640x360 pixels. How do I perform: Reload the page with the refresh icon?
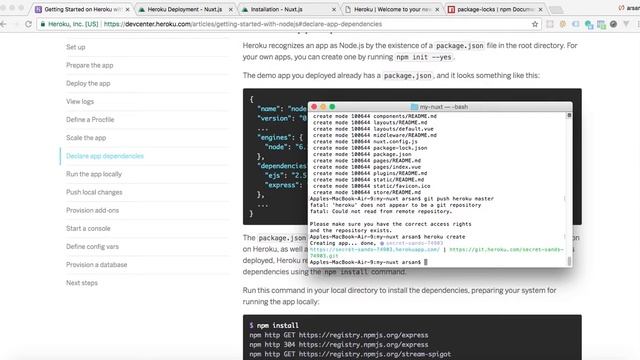28,24
